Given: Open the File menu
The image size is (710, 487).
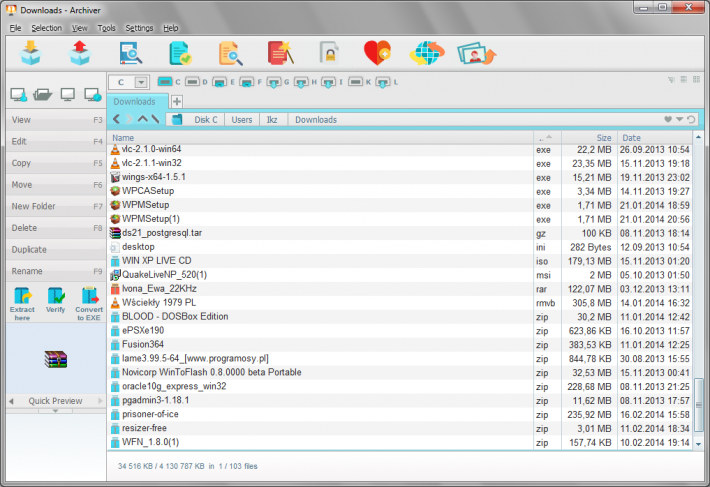Looking at the screenshot, I should click(x=15, y=28).
